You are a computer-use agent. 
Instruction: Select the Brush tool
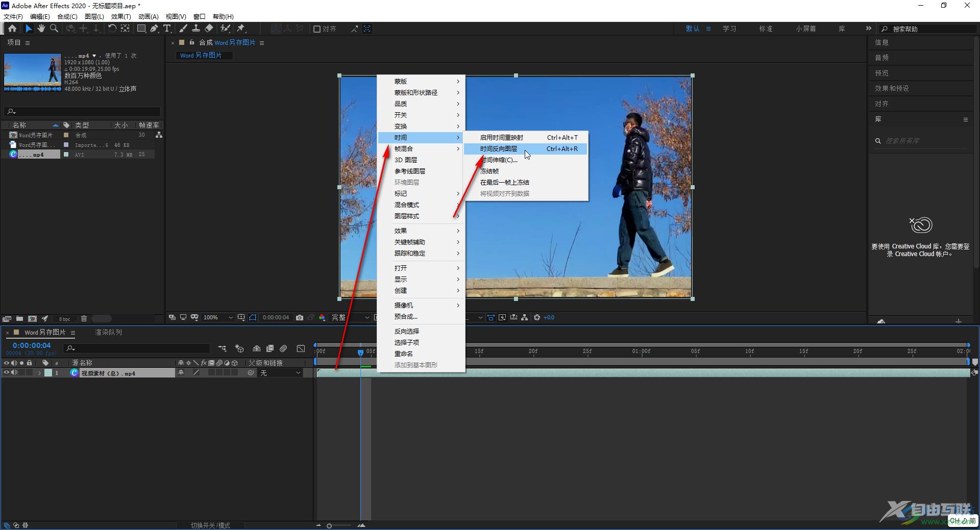[183, 29]
